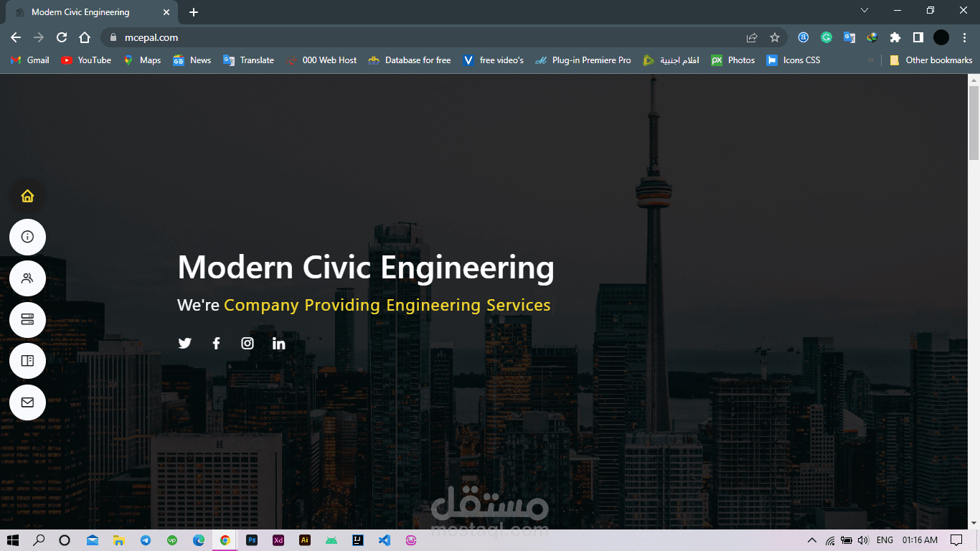
Task: Open the free video's bookmark
Action: [494, 60]
